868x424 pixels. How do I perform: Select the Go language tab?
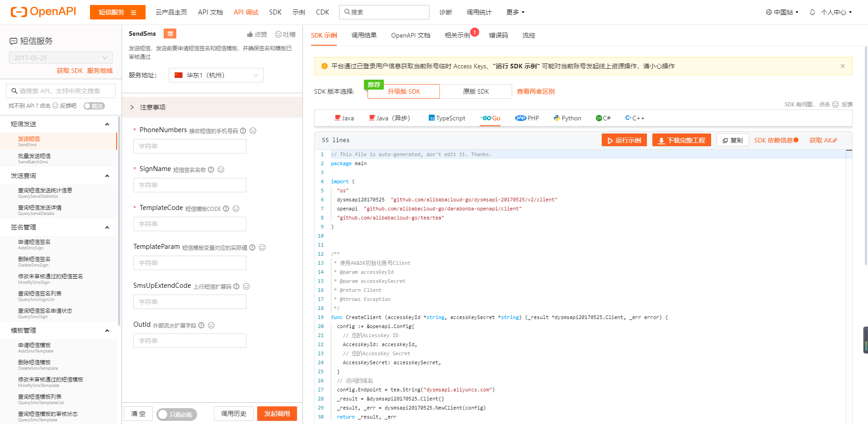(x=491, y=118)
